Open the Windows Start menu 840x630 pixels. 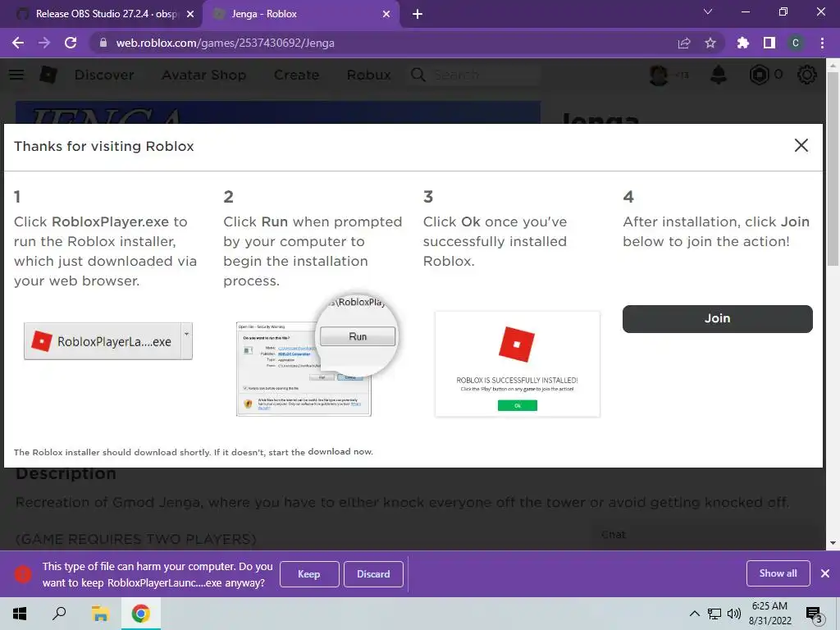pos(20,614)
